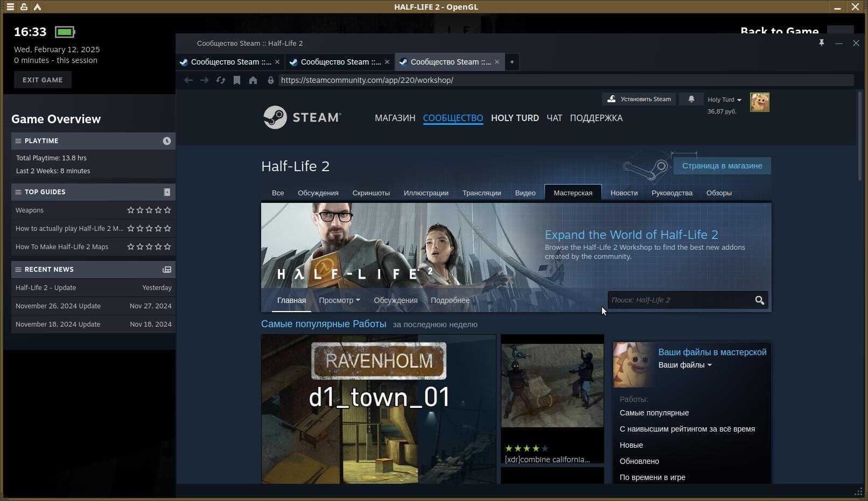Open Страница в магазине

pyautogui.click(x=722, y=166)
